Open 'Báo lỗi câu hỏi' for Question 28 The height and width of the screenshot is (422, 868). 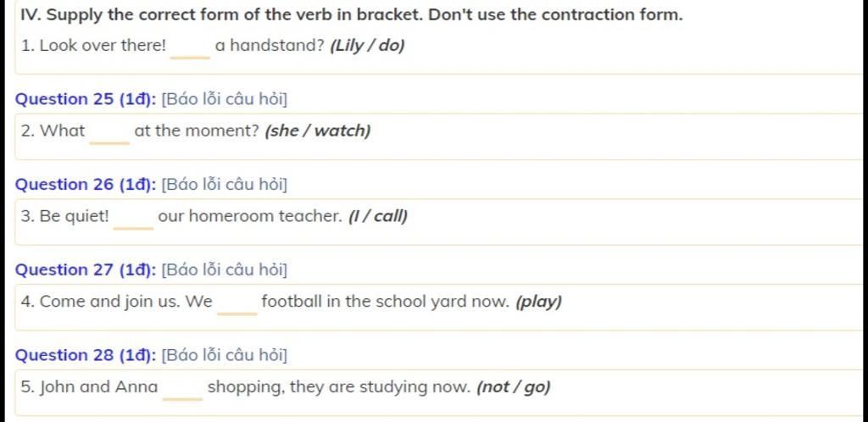(225, 355)
